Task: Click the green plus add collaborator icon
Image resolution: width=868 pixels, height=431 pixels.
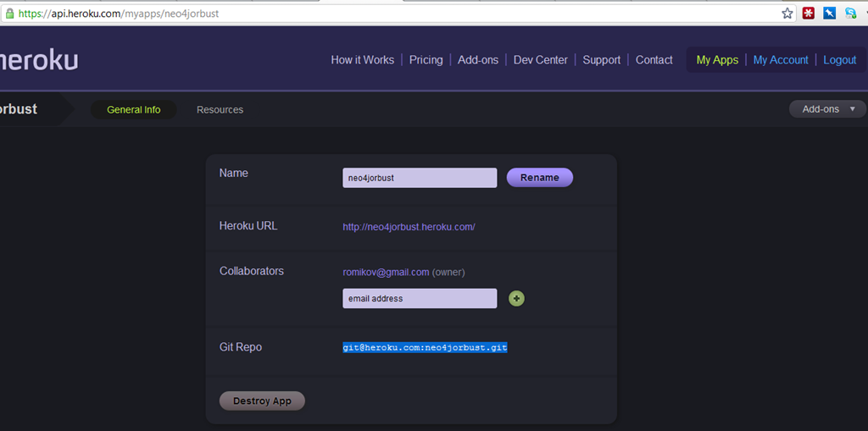Action: (516, 298)
